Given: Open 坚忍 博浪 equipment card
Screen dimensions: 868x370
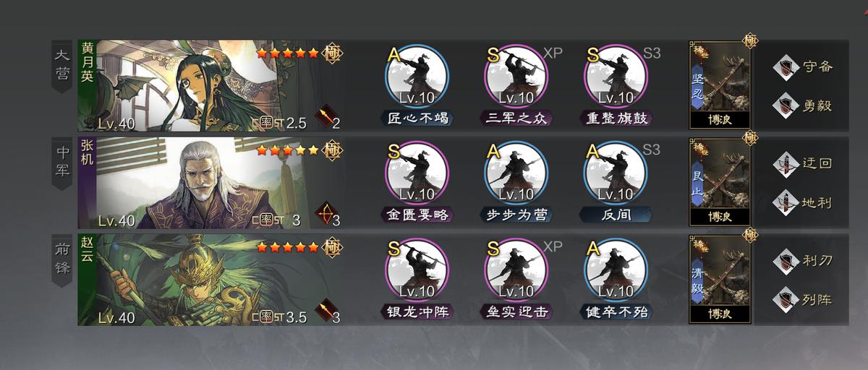Looking at the screenshot, I should (x=720, y=85).
